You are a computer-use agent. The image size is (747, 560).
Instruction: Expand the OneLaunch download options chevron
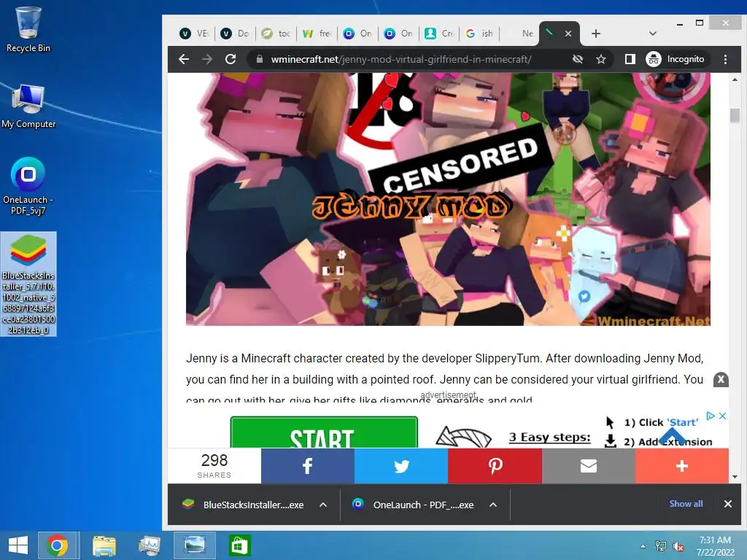[x=493, y=505]
